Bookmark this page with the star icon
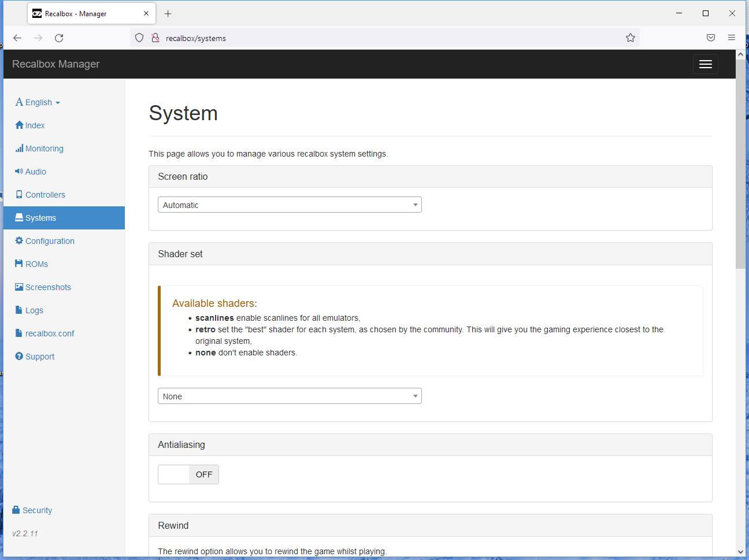This screenshot has width=749, height=560. [x=630, y=38]
